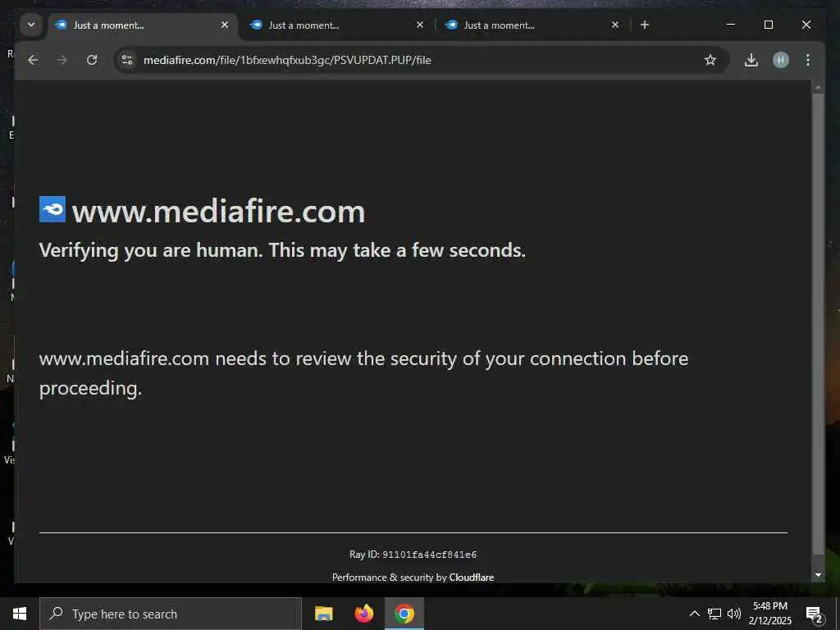Viewport: 840px width, 630px height.
Task: Open Firefox from the taskbar
Action: [364, 614]
